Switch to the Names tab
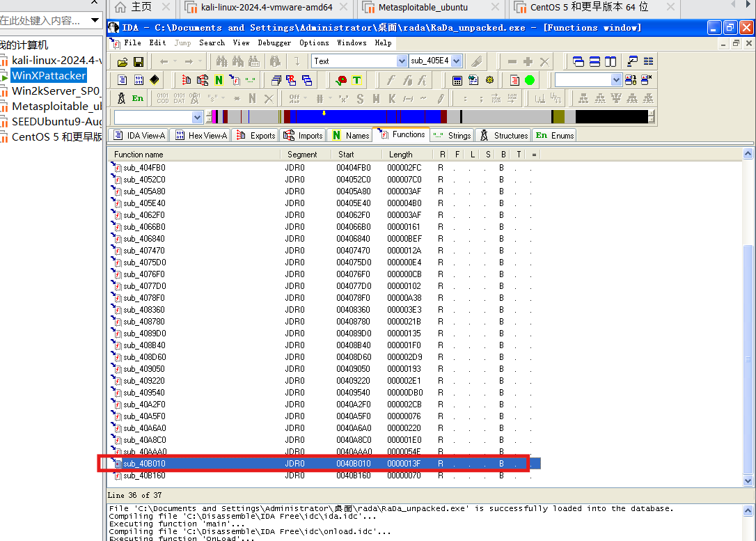This screenshot has width=756, height=541. (x=351, y=136)
